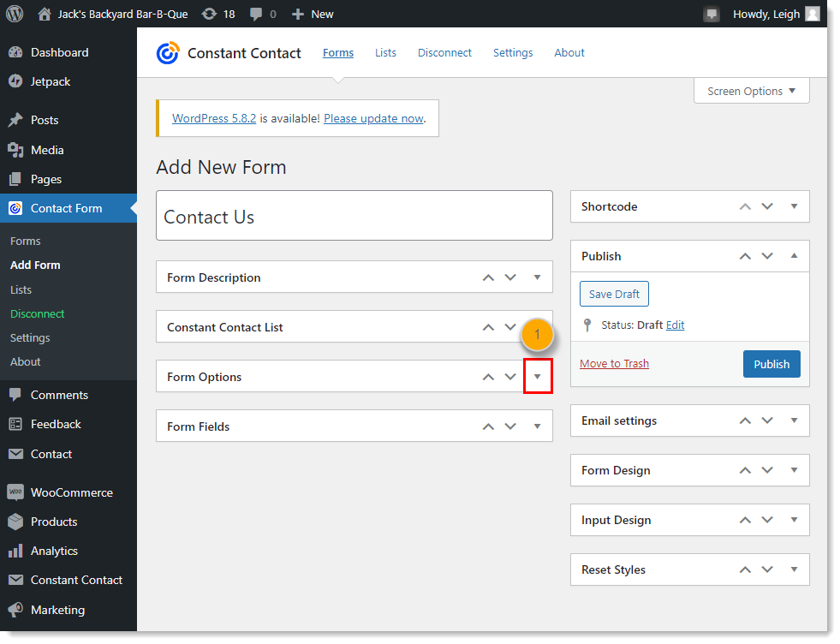The width and height of the screenshot is (840, 644).
Task: Move Form Design panel up
Action: (x=745, y=470)
